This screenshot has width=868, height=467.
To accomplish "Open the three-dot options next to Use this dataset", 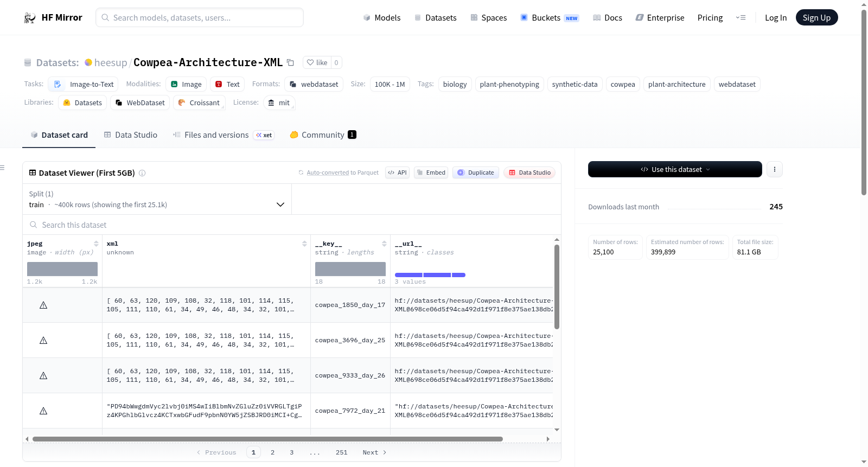I will tap(774, 169).
